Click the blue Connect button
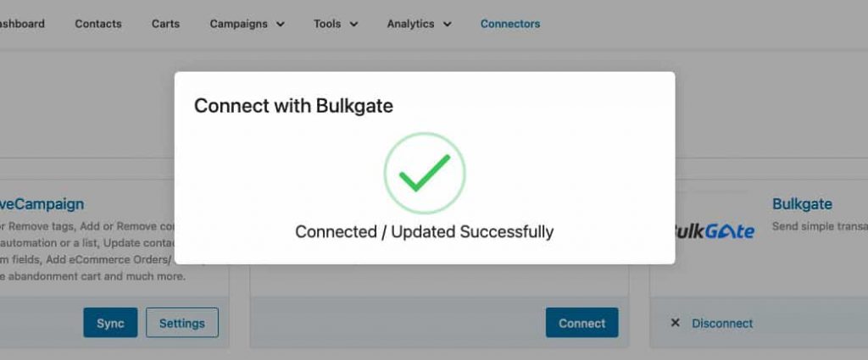The width and height of the screenshot is (868, 360). coord(581,323)
